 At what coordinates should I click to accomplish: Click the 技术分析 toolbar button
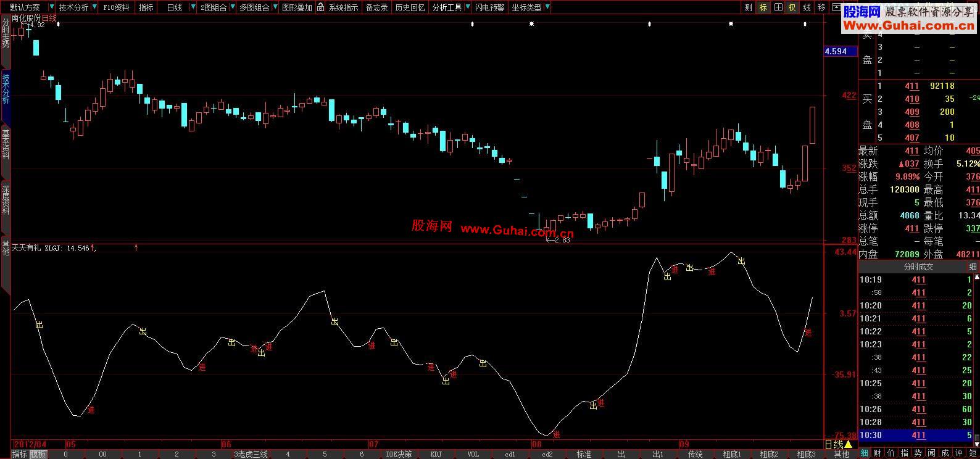point(73,7)
